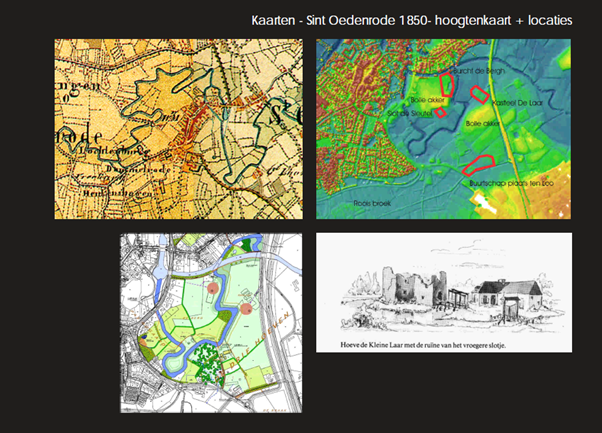Click the slide title "Kaarten - Sint Oedenrode 1850"
This screenshot has width=602, height=433.
(x=412, y=20)
